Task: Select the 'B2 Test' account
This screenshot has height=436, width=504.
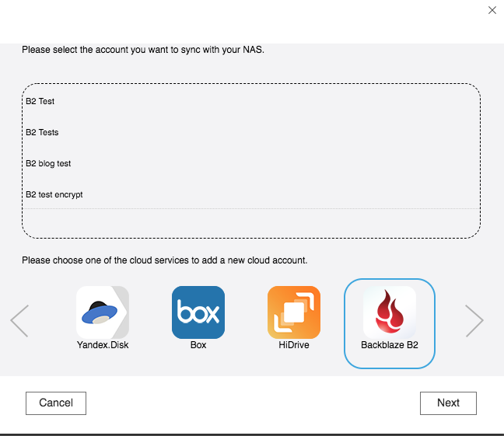Action: point(40,101)
